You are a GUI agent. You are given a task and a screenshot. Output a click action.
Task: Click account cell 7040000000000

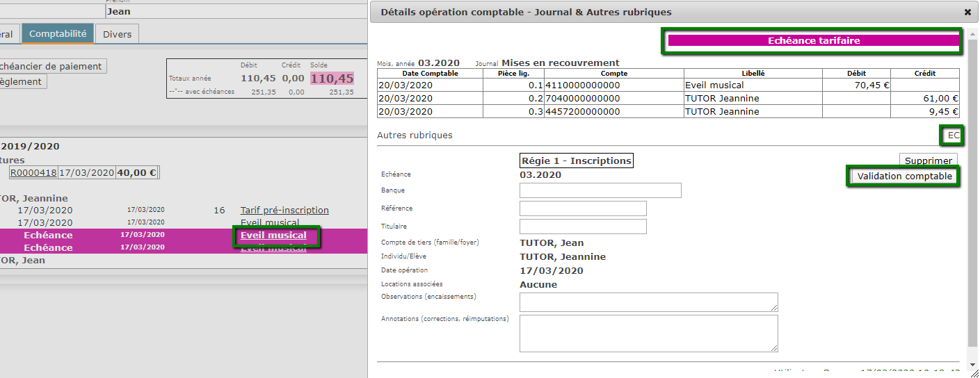(614, 98)
